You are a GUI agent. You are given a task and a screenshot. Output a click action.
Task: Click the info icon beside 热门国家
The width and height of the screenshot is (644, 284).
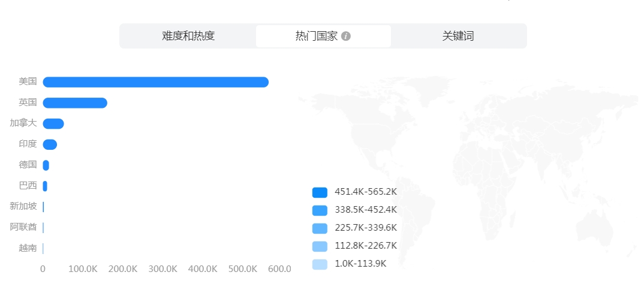pyautogui.click(x=346, y=36)
